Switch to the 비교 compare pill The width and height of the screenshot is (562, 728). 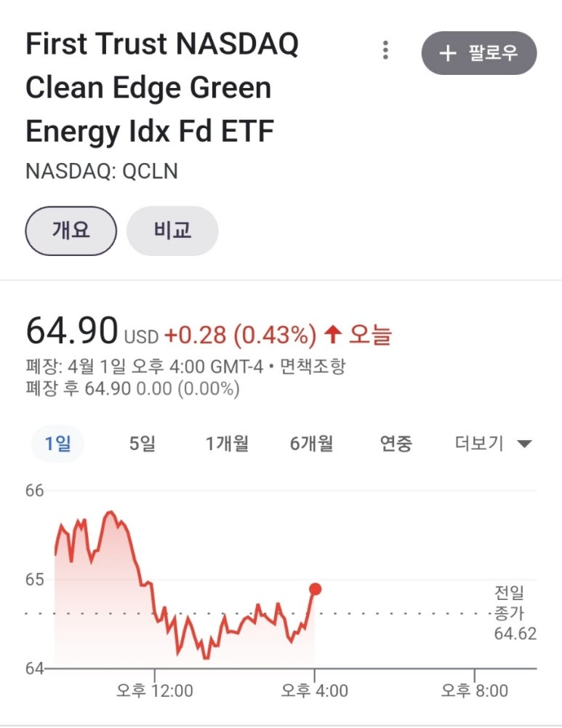click(172, 231)
